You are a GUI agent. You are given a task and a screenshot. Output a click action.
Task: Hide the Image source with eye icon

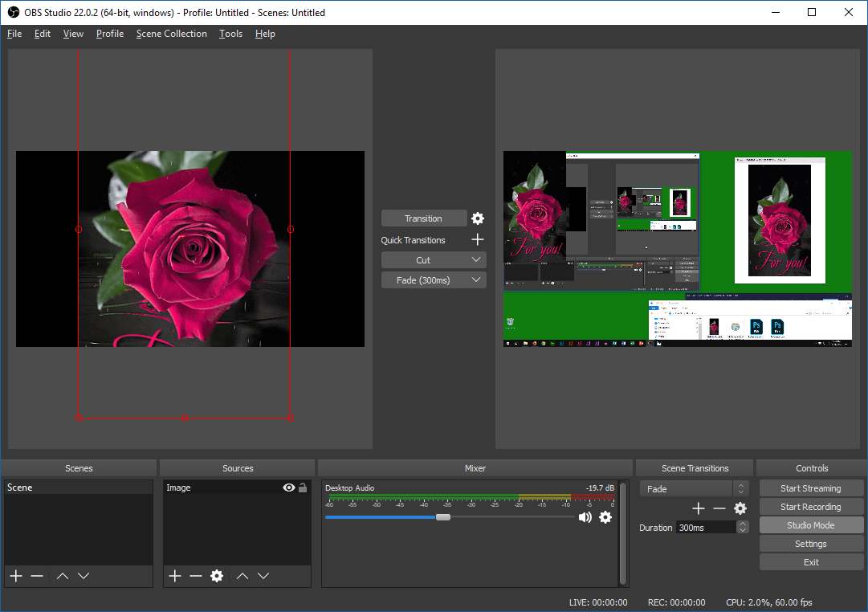pos(289,488)
